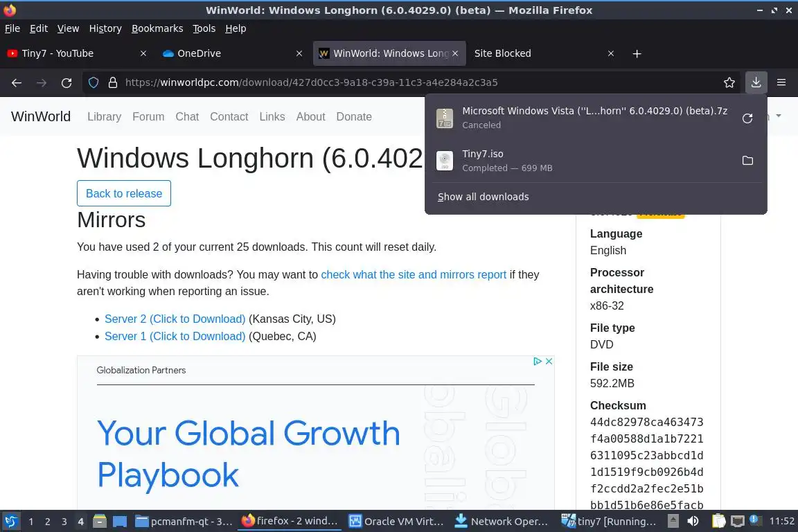
Task: Reload the current page
Action: pos(66,82)
